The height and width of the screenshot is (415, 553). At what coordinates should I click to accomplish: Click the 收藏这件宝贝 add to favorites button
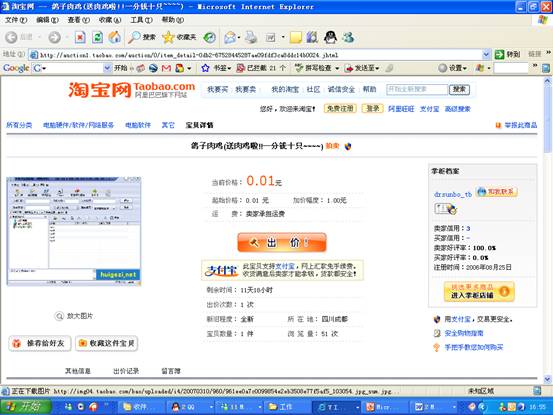pos(107,343)
